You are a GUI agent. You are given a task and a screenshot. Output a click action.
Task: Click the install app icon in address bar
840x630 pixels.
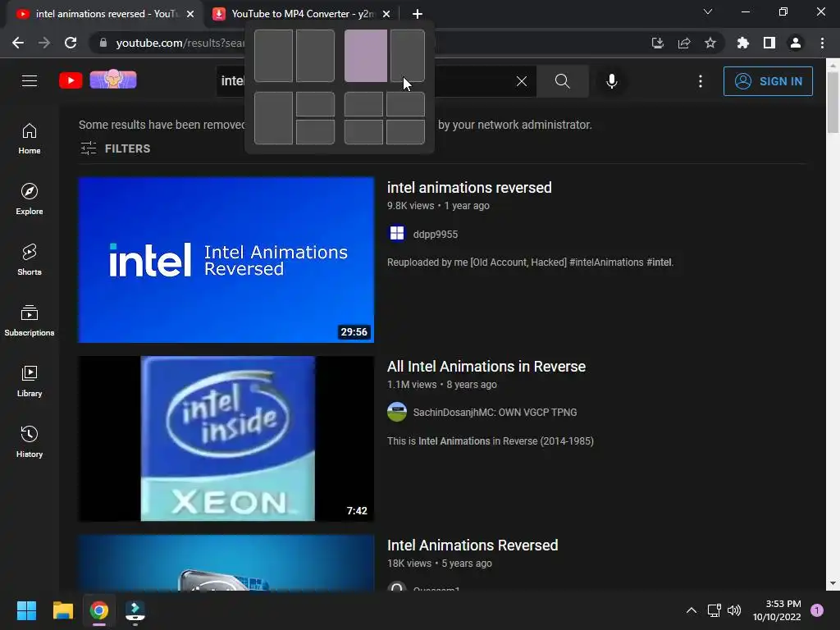click(x=658, y=43)
